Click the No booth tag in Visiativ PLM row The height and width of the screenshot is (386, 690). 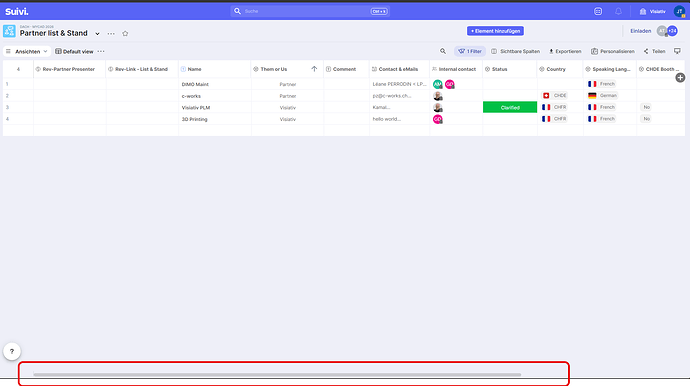coord(646,107)
